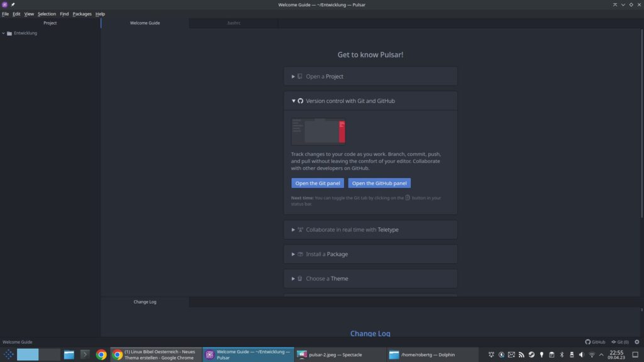Select the Entwicklung project folder

click(x=25, y=33)
